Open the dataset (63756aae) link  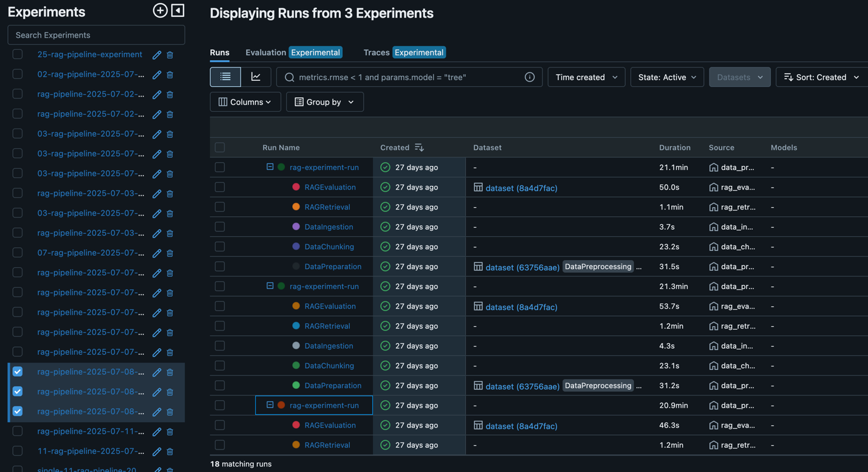pos(522,267)
